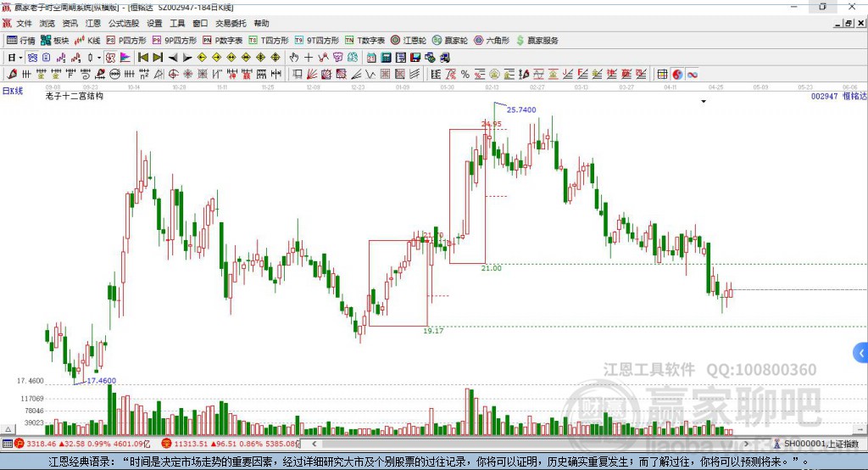The image size is (868, 470).
Task: Jump to last bar with skip-forward arrow
Action: 158,58
